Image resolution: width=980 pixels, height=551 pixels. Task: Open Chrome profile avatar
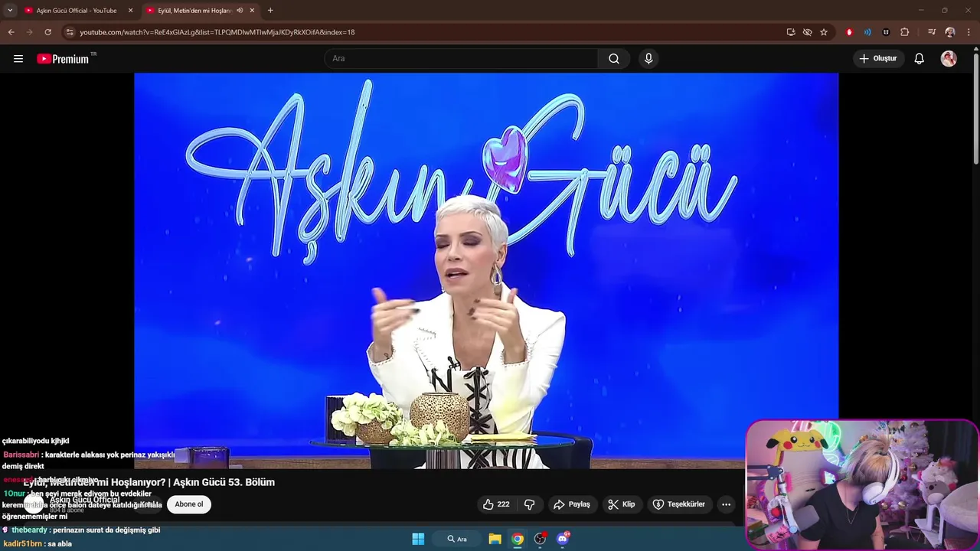click(950, 32)
